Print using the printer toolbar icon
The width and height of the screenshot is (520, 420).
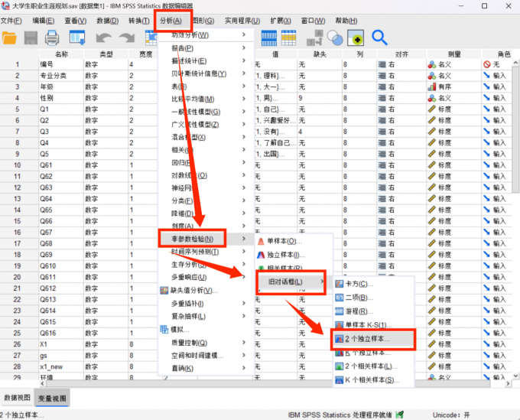click(52, 37)
